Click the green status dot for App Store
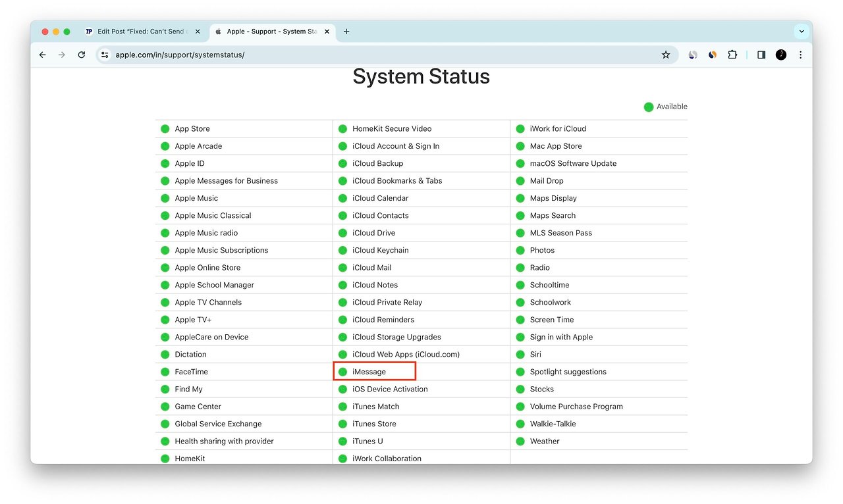This screenshot has width=843, height=504. click(x=165, y=129)
